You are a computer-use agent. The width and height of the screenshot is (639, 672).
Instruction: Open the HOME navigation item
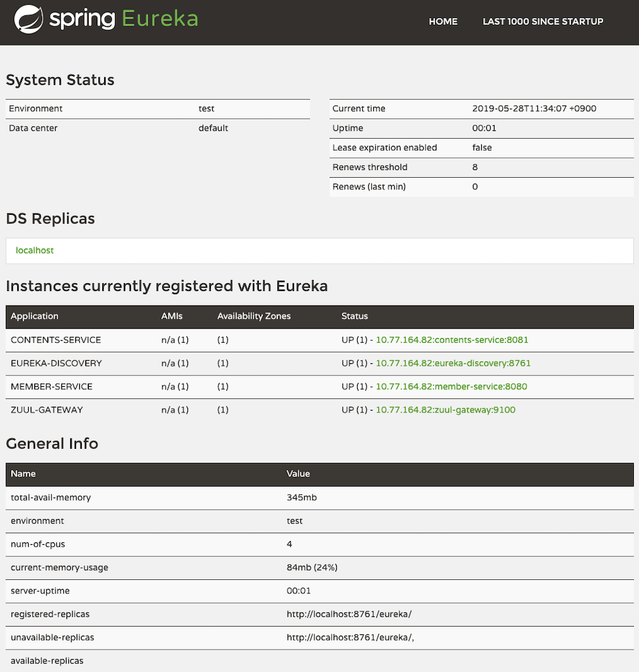point(443,22)
